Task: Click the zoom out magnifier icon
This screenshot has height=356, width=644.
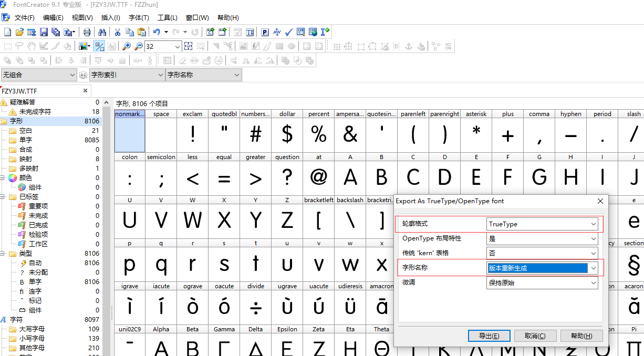Action: (139, 46)
